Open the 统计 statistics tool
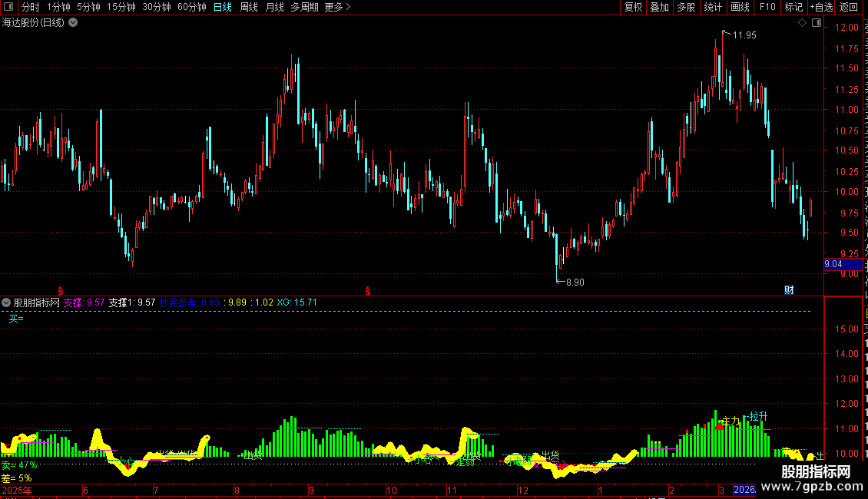This screenshot has width=868, height=499. (x=712, y=7)
